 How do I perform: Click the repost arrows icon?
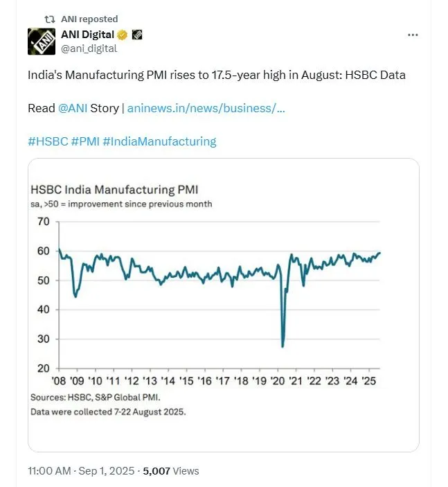point(50,19)
